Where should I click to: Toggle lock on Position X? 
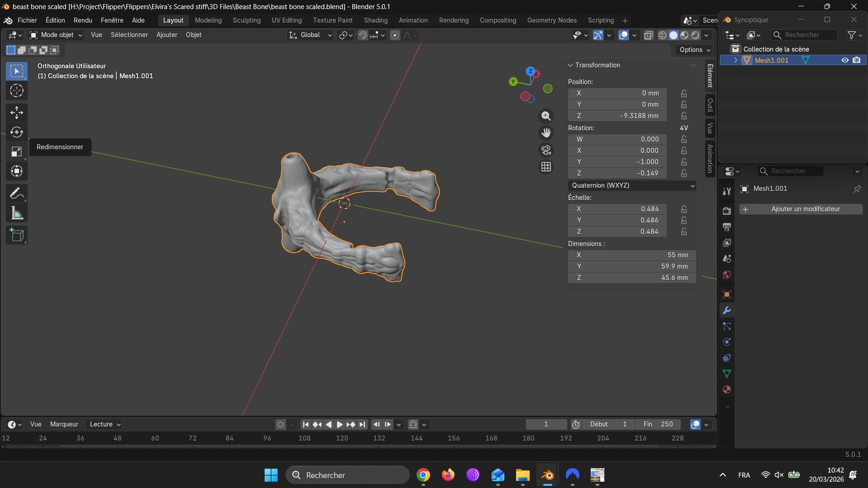click(683, 93)
